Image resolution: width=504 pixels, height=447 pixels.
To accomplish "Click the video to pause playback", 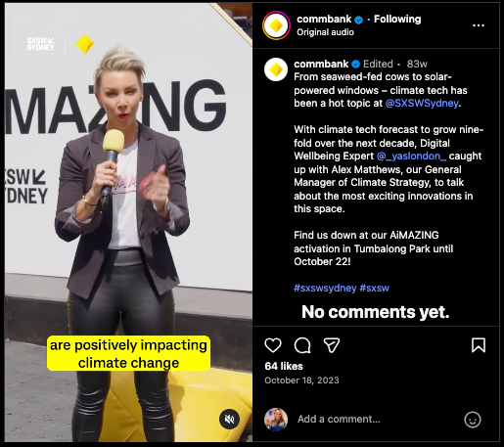I will [128, 222].
